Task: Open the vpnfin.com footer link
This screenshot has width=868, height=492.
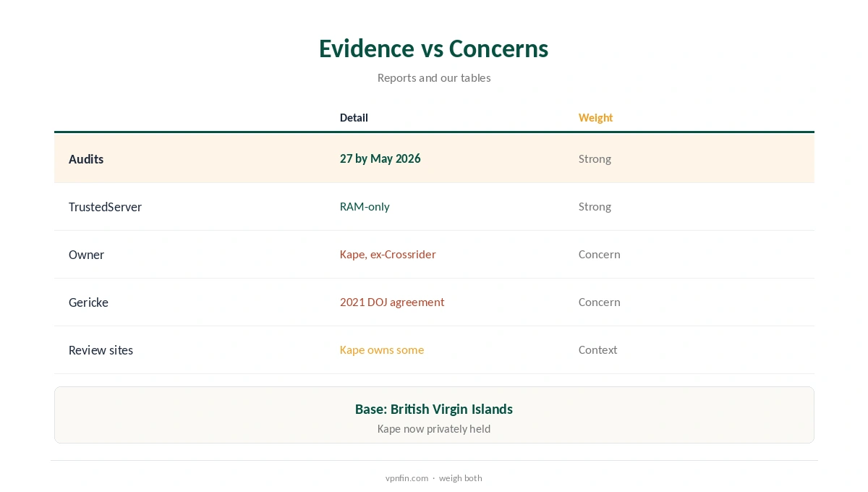Action: 407,478
